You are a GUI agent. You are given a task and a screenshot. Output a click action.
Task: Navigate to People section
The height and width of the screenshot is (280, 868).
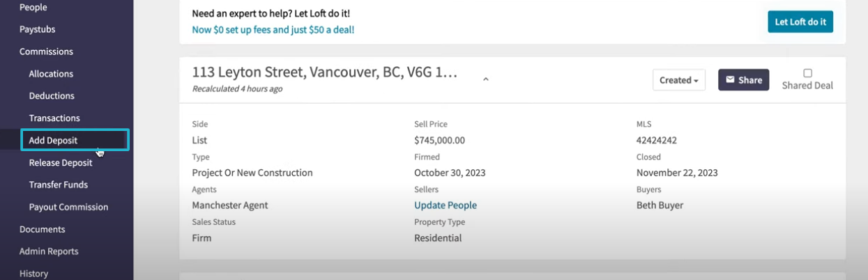pos(33,7)
